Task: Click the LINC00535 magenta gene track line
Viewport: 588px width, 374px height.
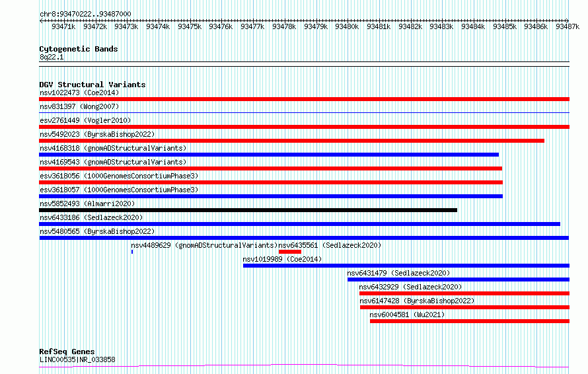Action: click(x=304, y=366)
